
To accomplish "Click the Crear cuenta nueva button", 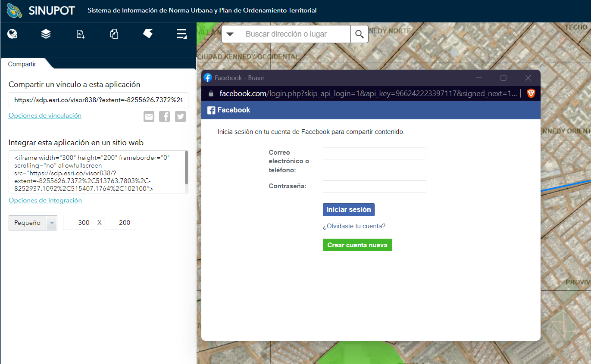I will (x=357, y=245).
